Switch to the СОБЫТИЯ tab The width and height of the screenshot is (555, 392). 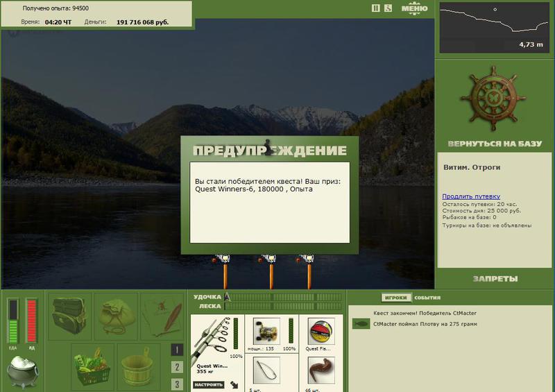(427, 298)
